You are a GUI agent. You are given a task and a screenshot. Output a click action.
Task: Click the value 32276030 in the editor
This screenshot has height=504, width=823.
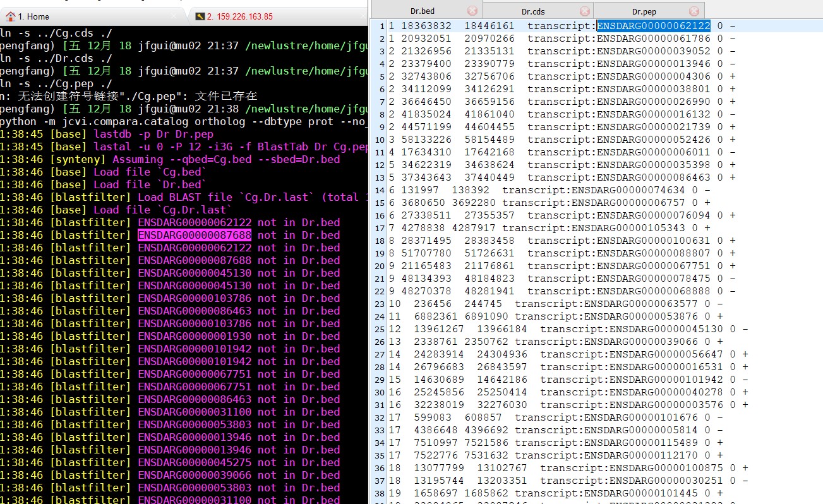tap(502, 405)
